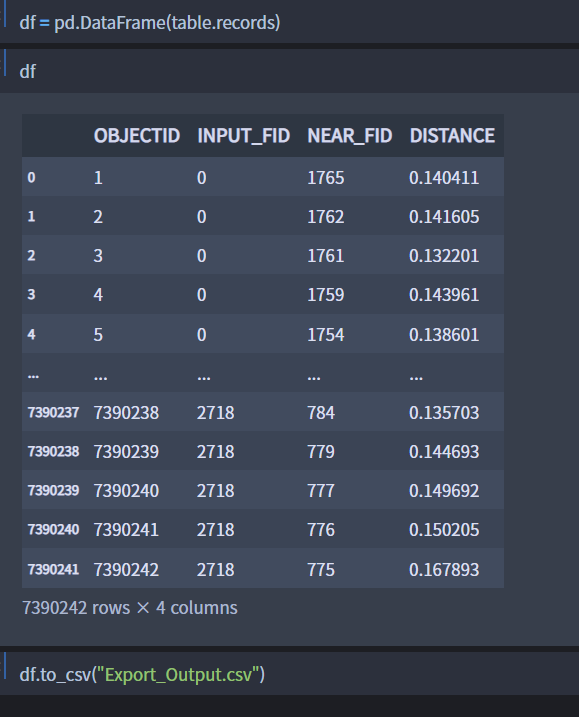Click NEAR_FID value 776
The height and width of the screenshot is (717, 579).
pos(321,530)
